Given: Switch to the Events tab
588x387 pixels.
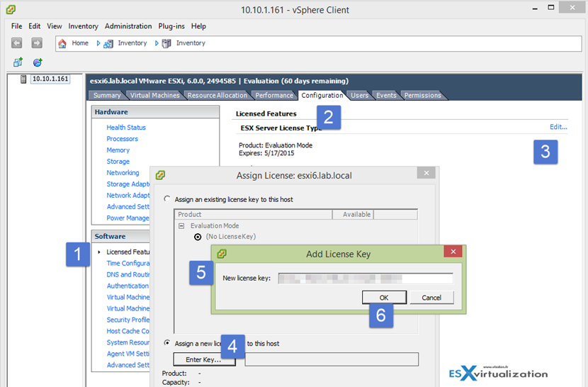Looking at the screenshot, I should pos(386,96).
